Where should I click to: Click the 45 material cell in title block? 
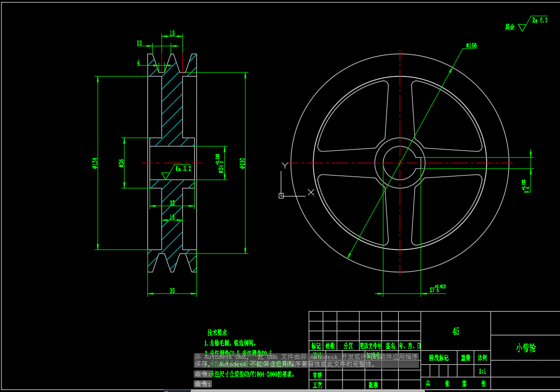click(455, 331)
